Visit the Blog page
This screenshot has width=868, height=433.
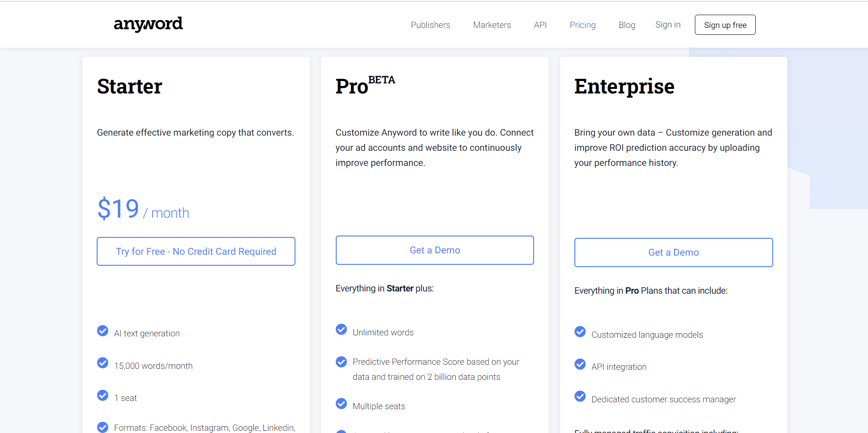[627, 25]
